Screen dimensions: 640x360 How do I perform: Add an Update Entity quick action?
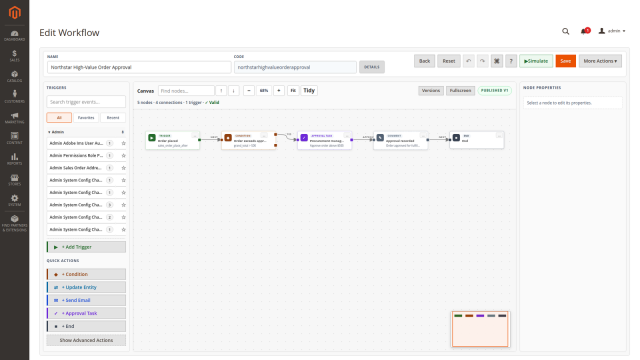coord(86,287)
